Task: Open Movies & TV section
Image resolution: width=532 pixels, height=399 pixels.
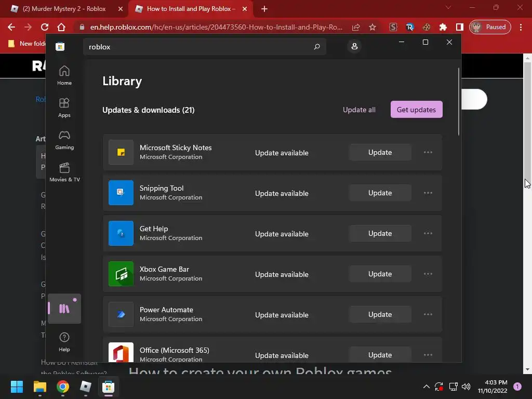Action: tap(64, 172)
